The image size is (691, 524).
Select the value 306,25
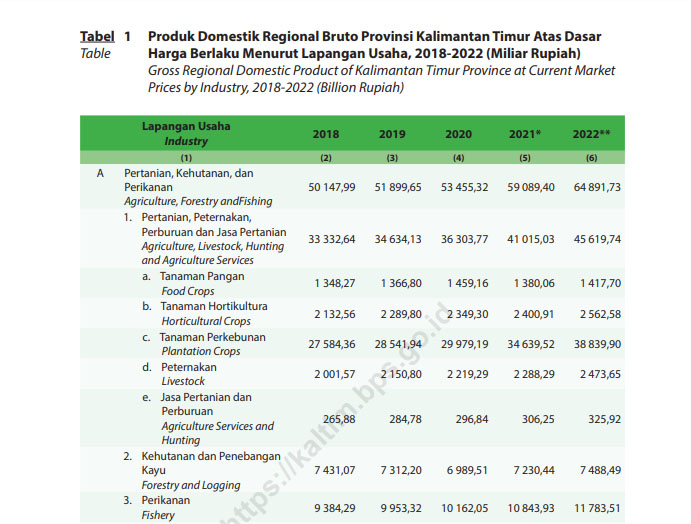(538, 419)
